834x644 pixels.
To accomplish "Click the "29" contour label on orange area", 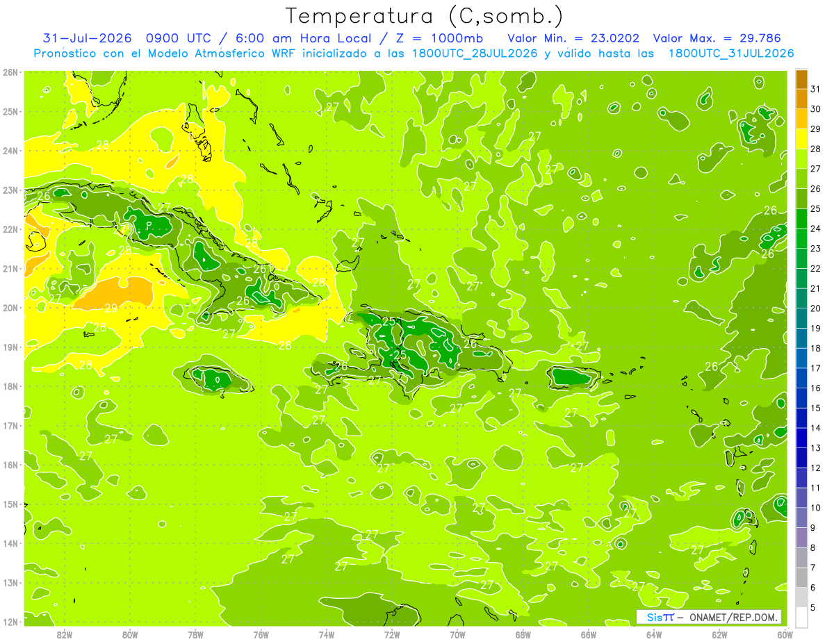I will point(111,308).
